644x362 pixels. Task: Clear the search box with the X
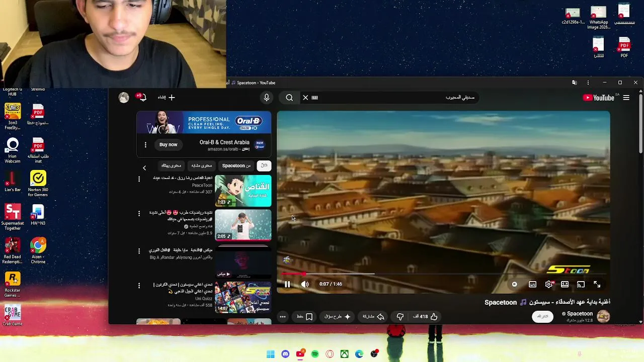(305, 98)
